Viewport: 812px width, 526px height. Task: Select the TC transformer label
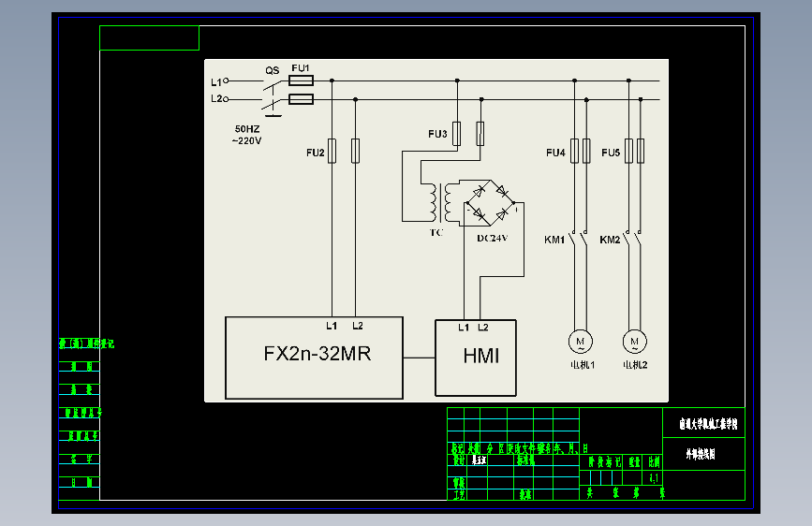pyautogui.click(x=436, y=233)
